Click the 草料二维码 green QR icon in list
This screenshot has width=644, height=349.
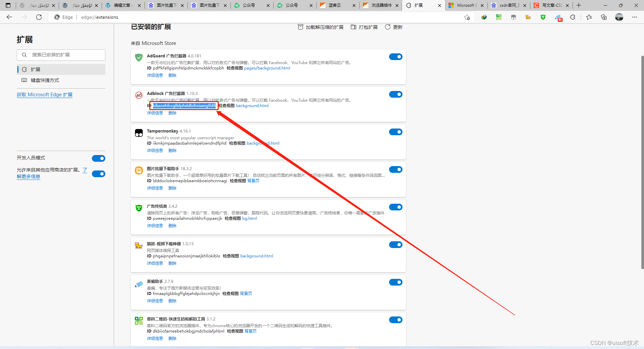(139, 321)
